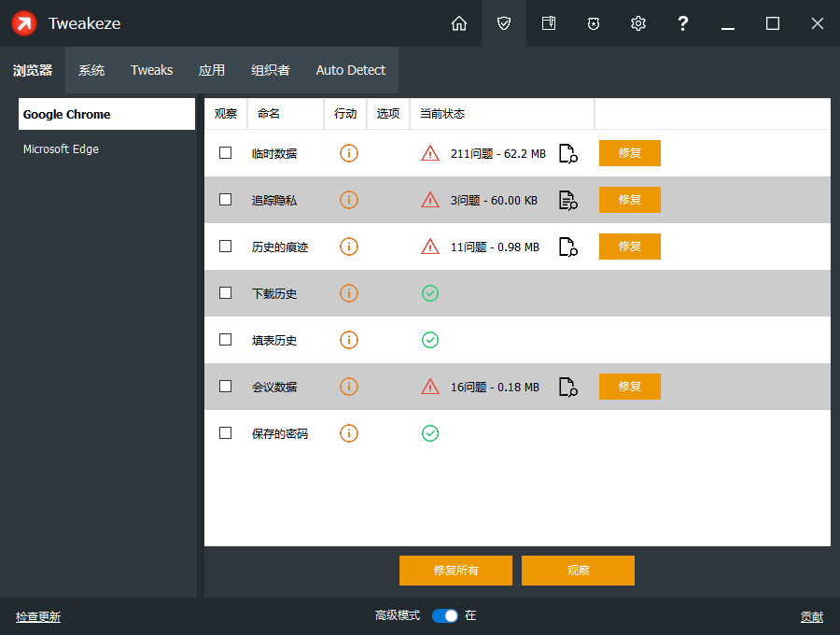This screenshot has width=840, height=635.
Task: Show info for 追踪隐私 row
Action: (x=349, y=200)
